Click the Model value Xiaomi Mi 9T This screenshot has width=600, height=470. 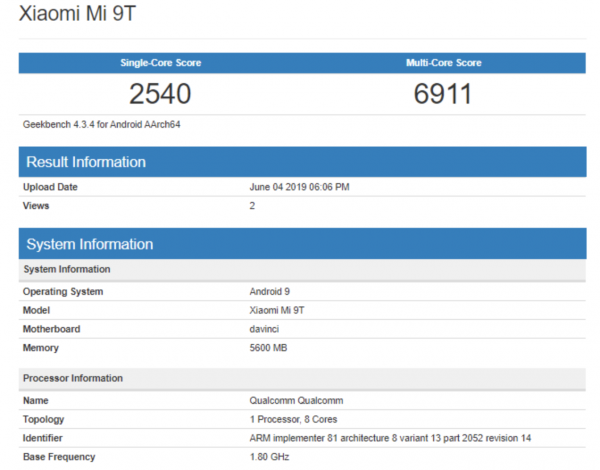point(277,310)
